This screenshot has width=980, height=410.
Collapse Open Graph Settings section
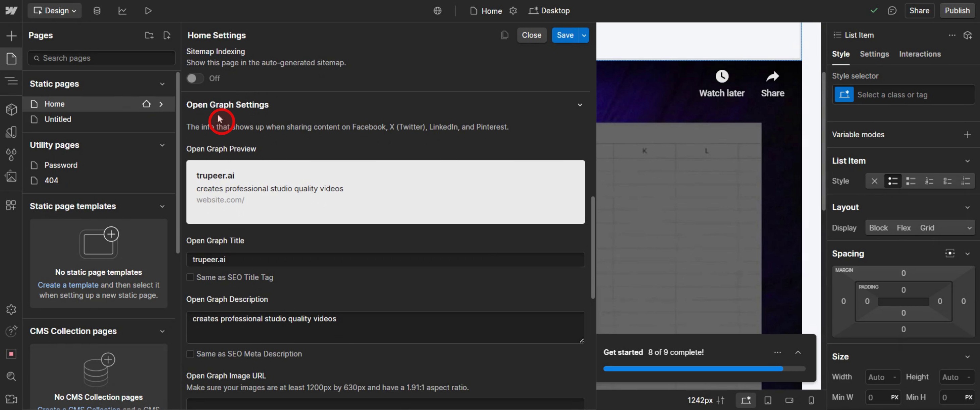580,105
